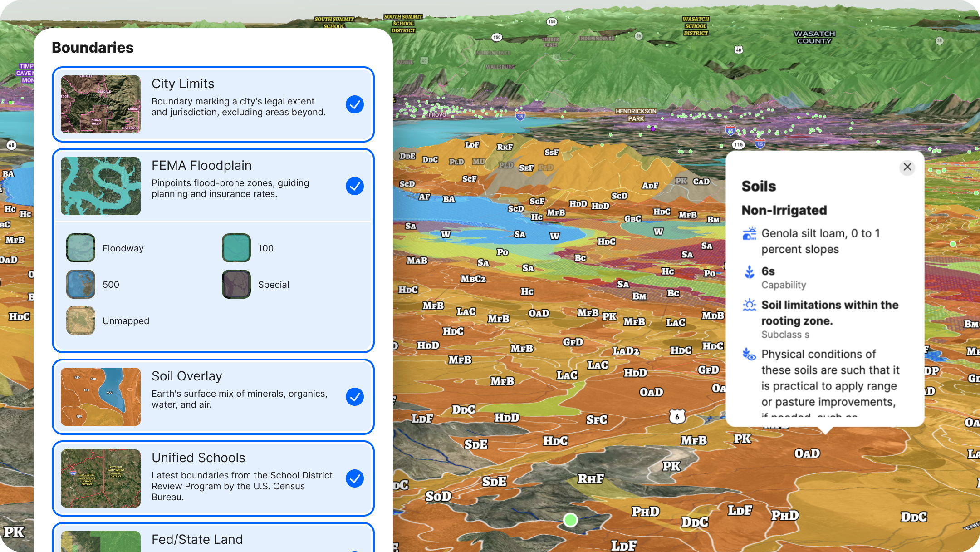Click the Highway 6 shield marker

[677, 416]
